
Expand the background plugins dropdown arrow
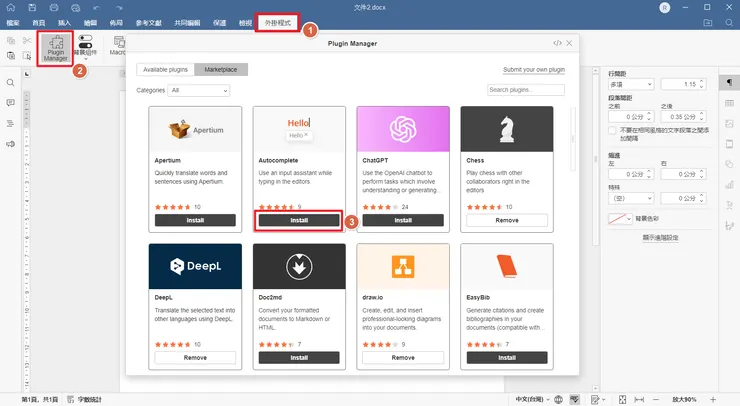coord(85,59)
